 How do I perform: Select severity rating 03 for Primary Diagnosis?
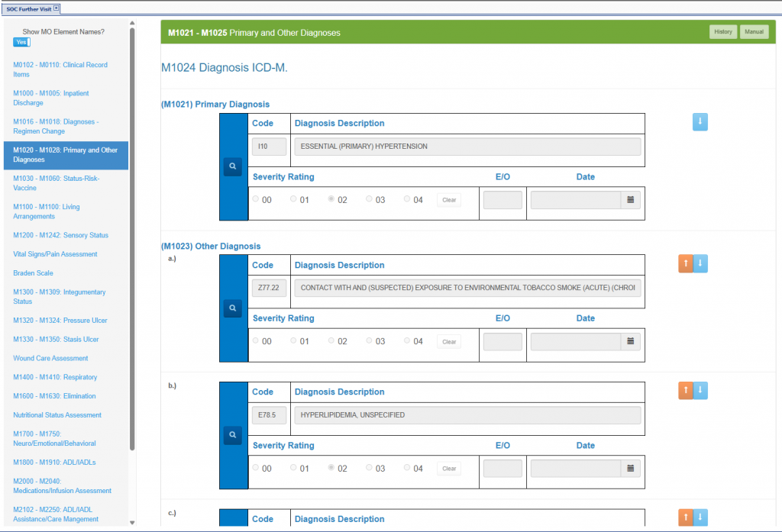[x=370, y=199]
